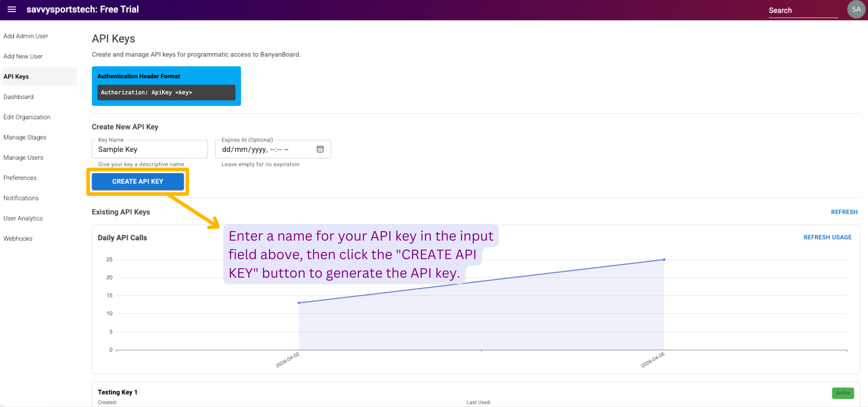Open the Manage Users page
Viewport: 868px width, 407px height.
24,158
